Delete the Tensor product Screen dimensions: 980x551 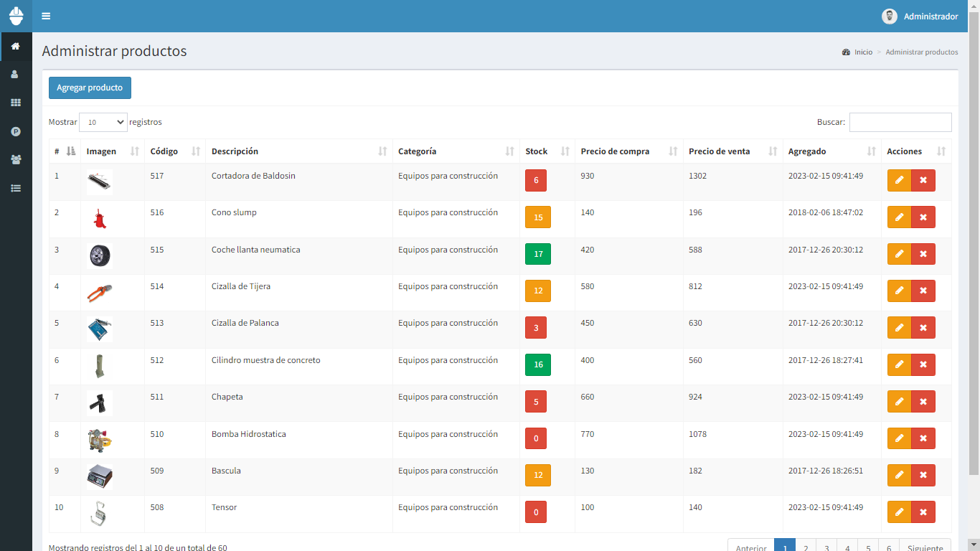(x=923, y=512)
